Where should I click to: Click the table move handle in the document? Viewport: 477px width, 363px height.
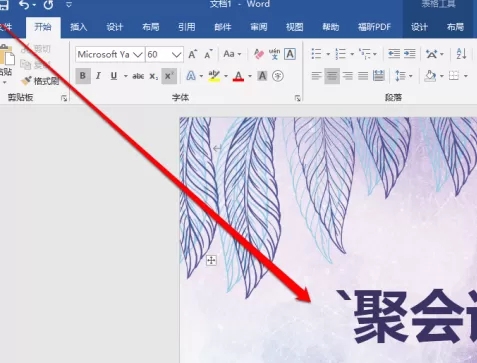[211, 260]
